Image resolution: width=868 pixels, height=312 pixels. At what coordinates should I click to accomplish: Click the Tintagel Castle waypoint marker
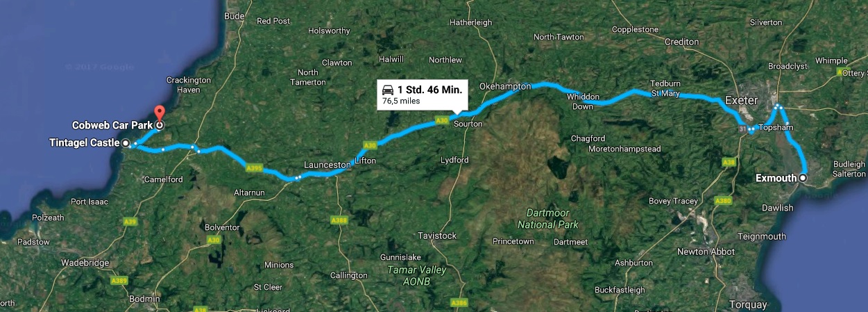[x=126, y=143]
